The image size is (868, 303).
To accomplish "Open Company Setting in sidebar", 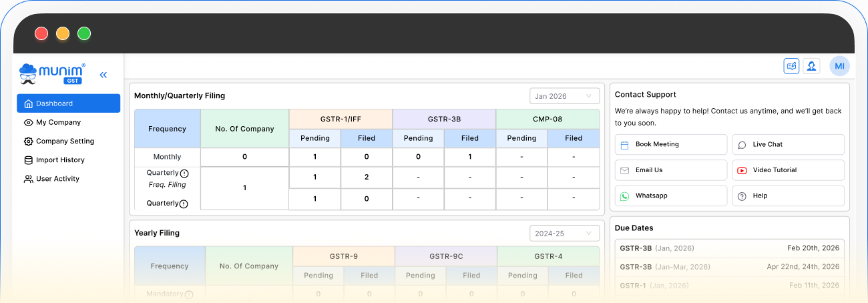I will pyautogui.click(x=69, y=141).
